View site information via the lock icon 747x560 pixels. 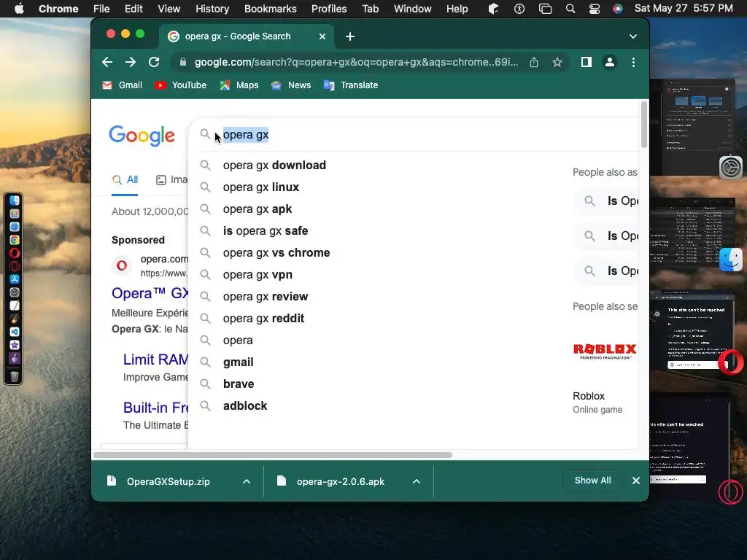point(183,62)
